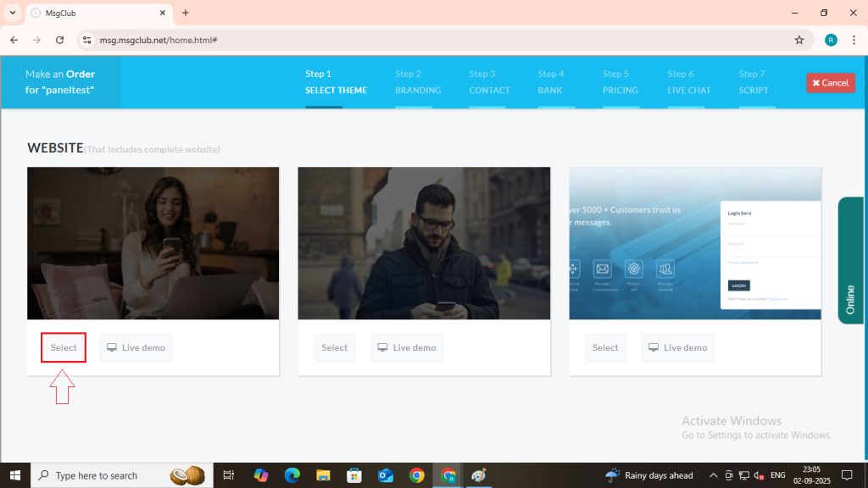Click the Make an Order for "paneltest" title
The width and height of the screenshot is (868, 488).
click(x=60, y=82)
